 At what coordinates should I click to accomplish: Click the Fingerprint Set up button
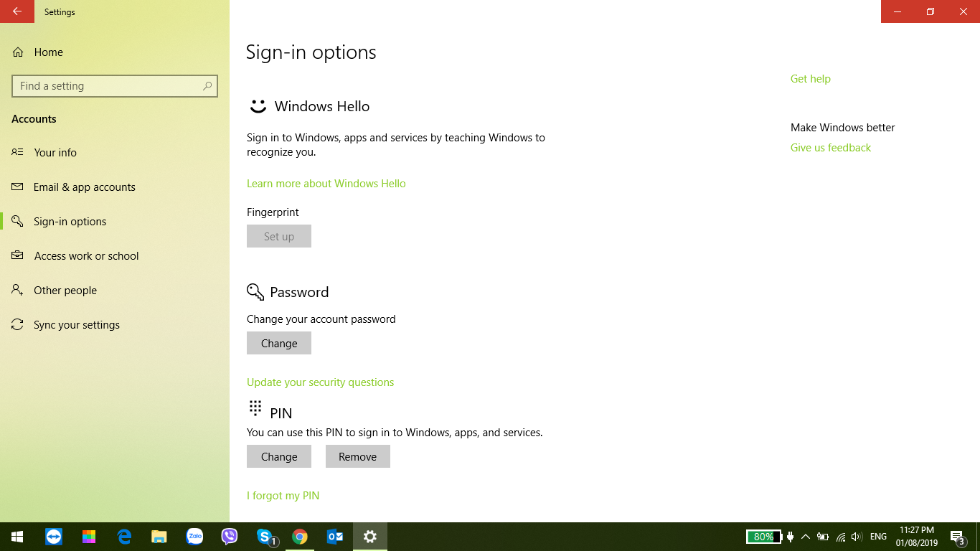(x=279, y=236)
